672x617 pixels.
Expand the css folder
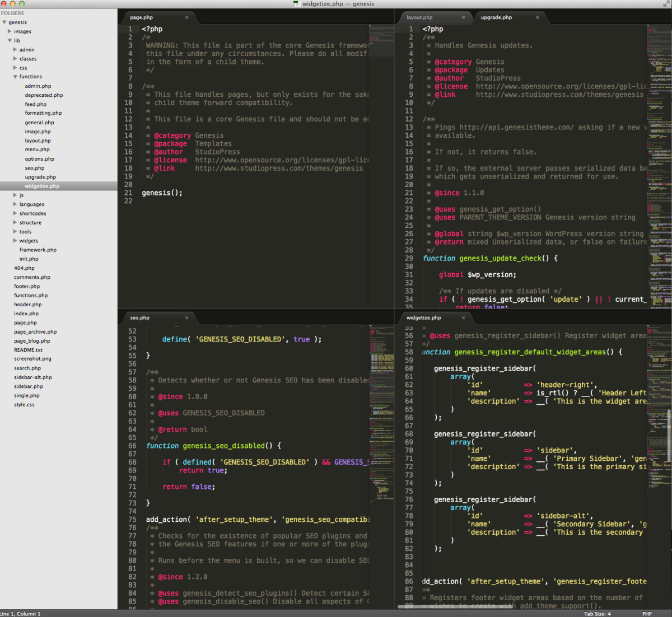point(15,68)
